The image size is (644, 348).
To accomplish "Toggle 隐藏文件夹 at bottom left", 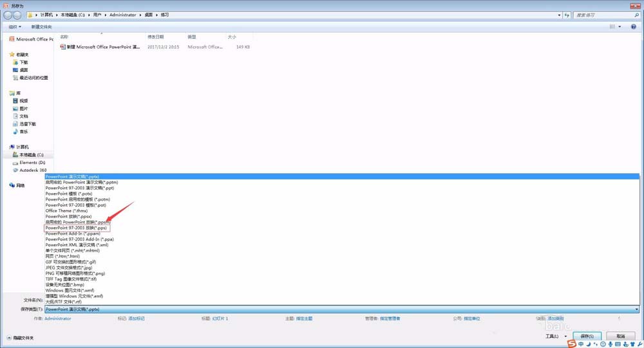I will tap(20, 338).
